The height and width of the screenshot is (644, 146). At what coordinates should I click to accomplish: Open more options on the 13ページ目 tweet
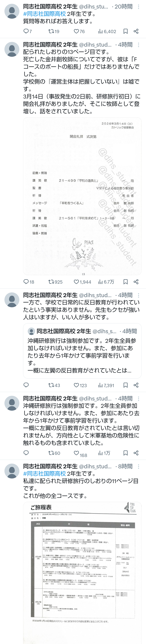139,45
